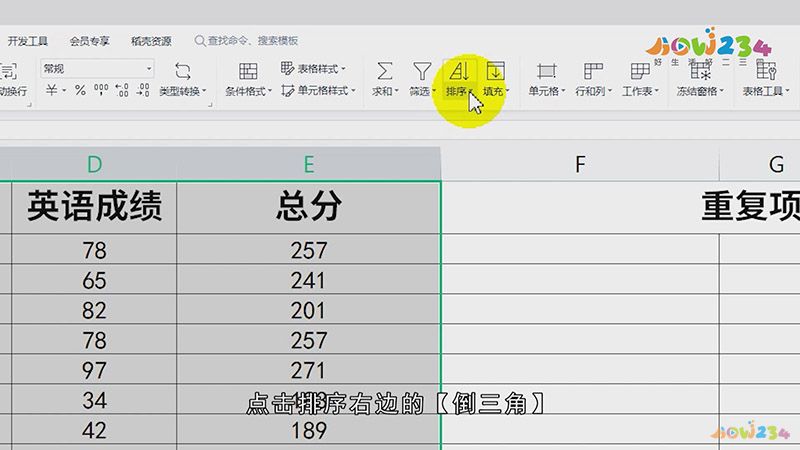Click 总分 cell showing 241
The image size is (800, 450).
309,280
